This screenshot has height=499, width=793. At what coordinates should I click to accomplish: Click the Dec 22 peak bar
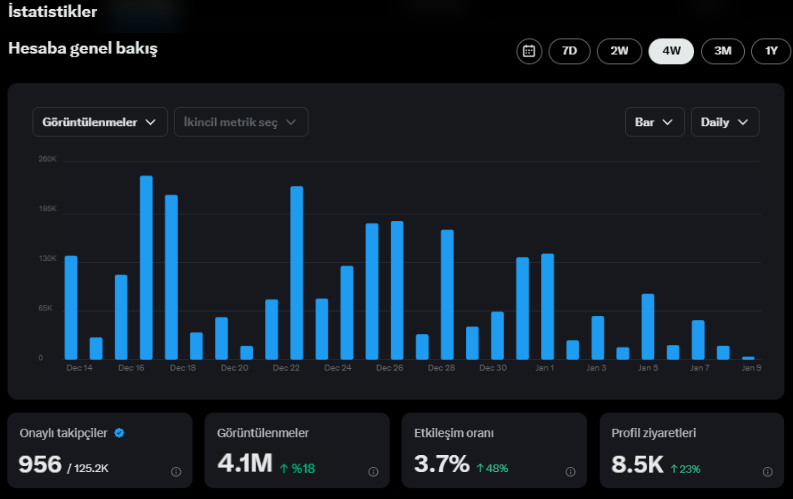[296, 273]
